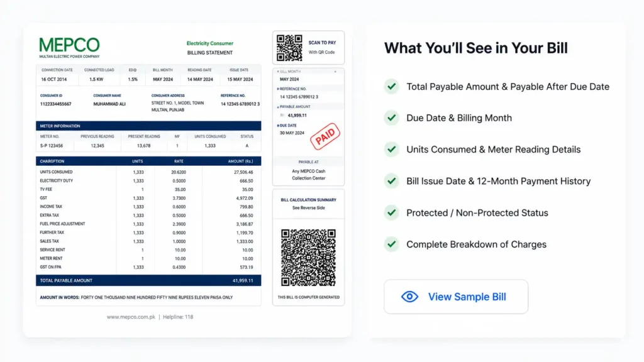The image size is (644, 362).
Task: Click the meter number S-P 123456
Action: 52,146
